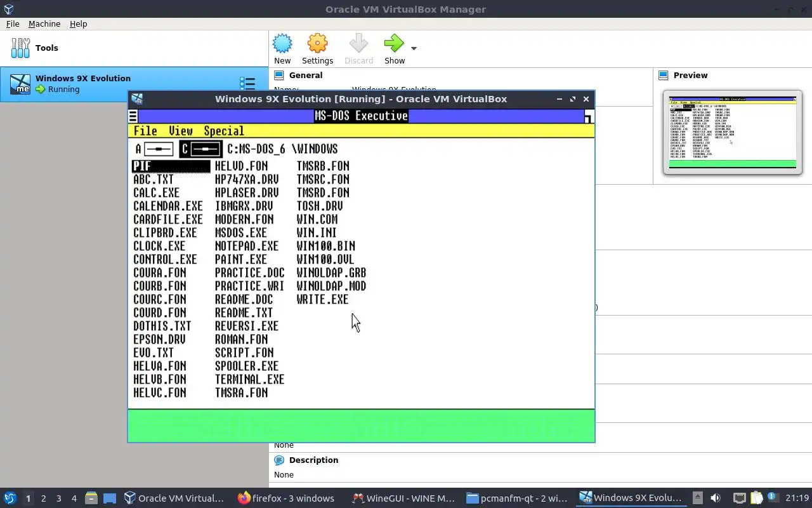The image size is (812, 508).
Task: Click the VM preview thumbnail
Action: (733, 132)
